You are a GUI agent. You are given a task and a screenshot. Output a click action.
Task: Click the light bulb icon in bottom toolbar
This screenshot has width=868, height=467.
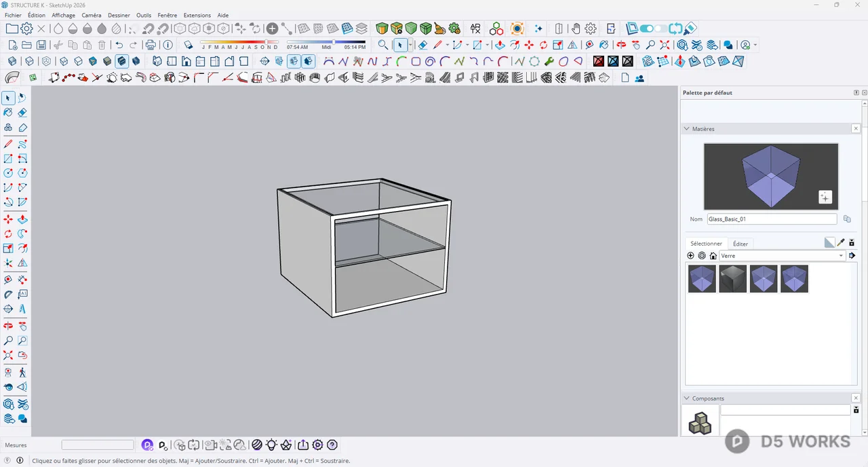[271, 445]
